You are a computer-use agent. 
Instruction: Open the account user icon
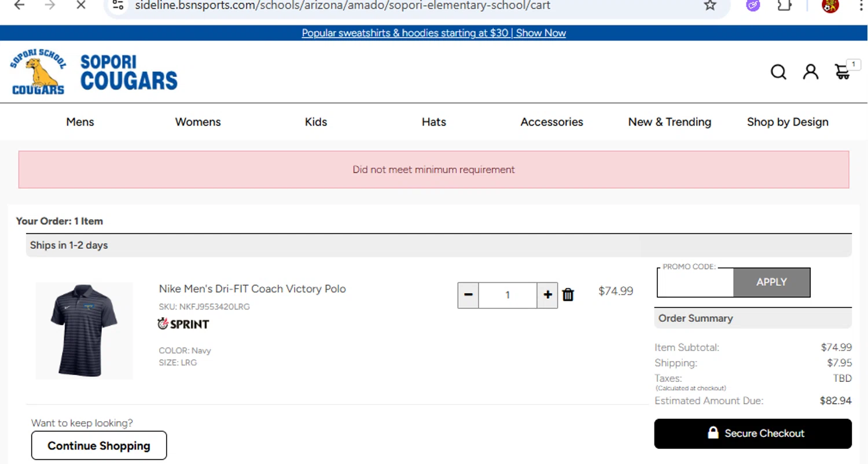point(811,72)
